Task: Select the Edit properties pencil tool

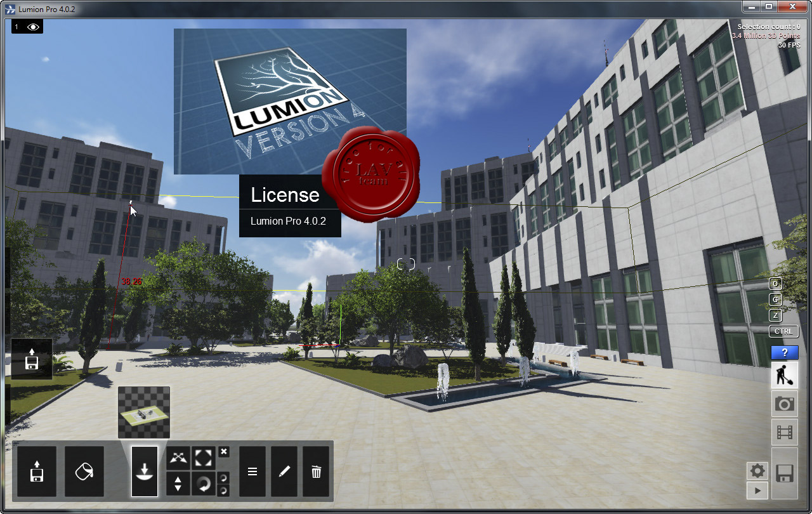Action: [x=284, y=471]
